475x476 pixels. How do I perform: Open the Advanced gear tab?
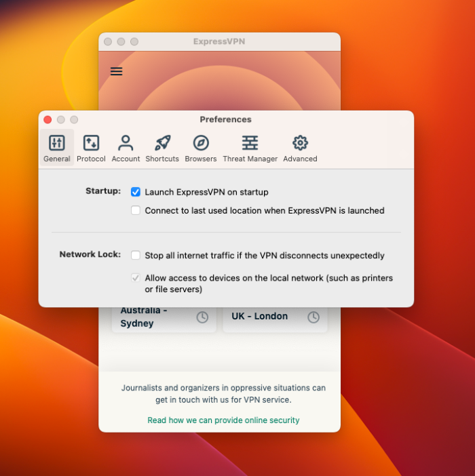(x=300, y=148)
